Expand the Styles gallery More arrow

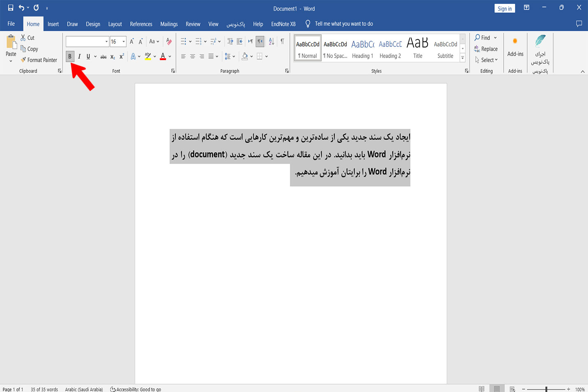pos(463,58)
